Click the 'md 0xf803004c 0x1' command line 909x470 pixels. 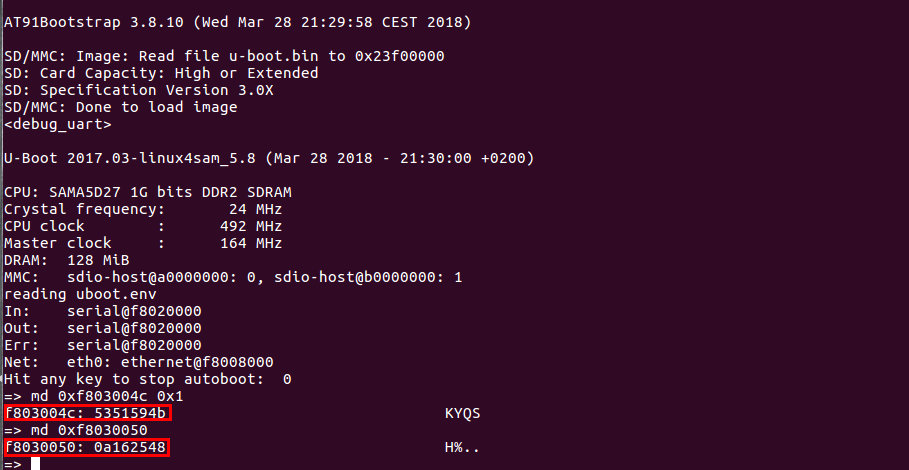click(x=93, y=397)
